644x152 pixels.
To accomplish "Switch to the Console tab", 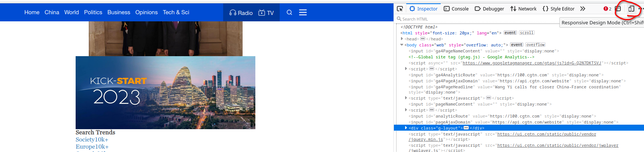I will [456, 9].
